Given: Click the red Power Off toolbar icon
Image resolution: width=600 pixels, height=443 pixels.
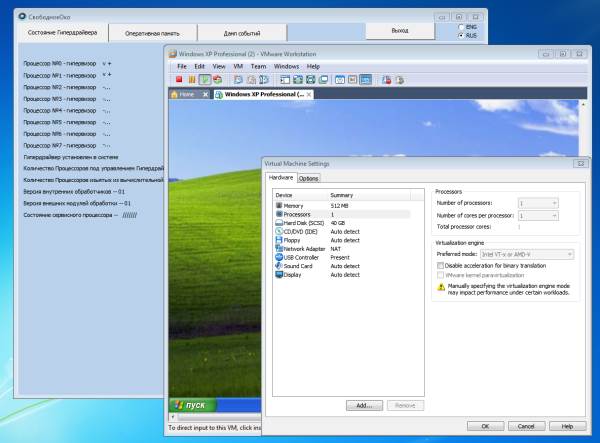Looking at the screenshot, I should tap(179, 80).
